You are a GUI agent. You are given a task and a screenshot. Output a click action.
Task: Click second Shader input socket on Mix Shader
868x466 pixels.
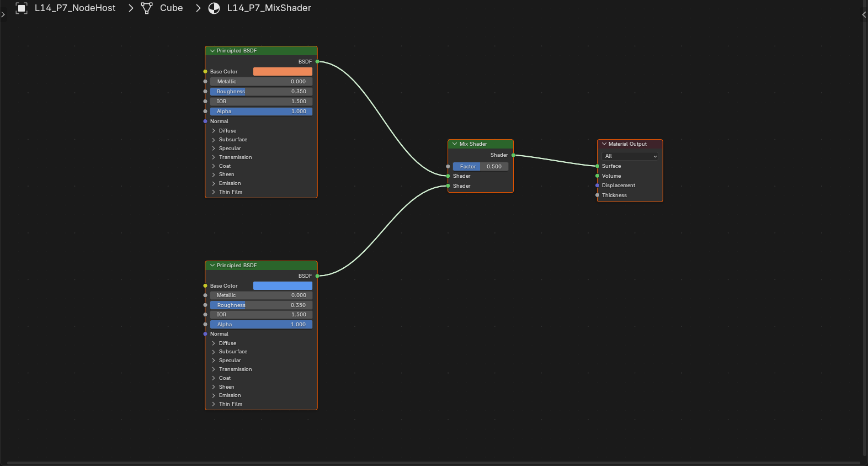(448, 186)
